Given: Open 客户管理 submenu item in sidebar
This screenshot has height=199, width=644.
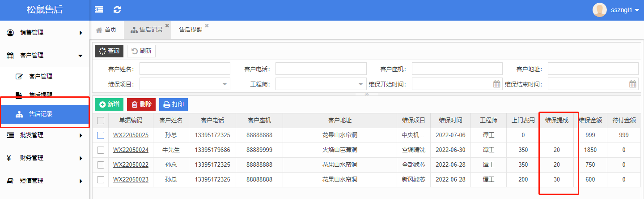Looking at the screenshot, I should [x=40, y=76].
